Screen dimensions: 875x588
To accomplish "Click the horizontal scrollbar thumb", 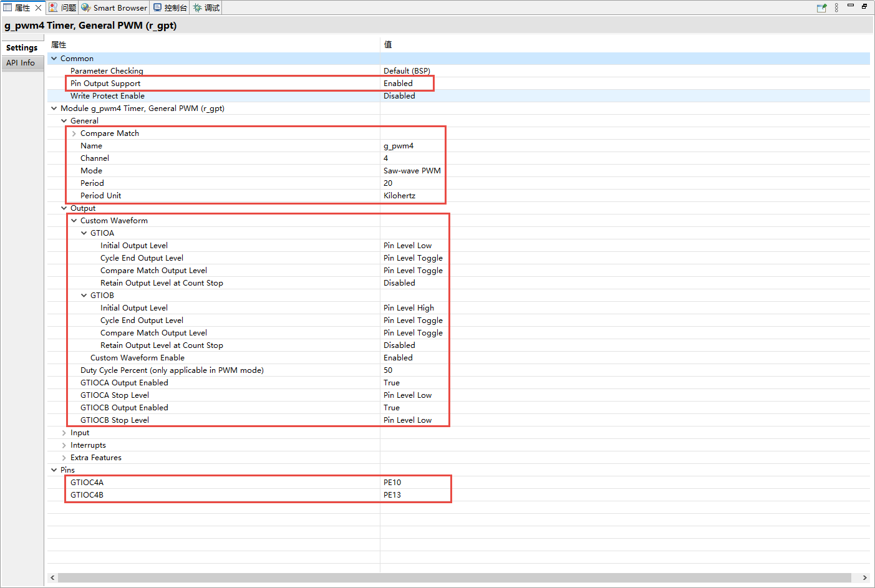I will (x=455, y=578).
